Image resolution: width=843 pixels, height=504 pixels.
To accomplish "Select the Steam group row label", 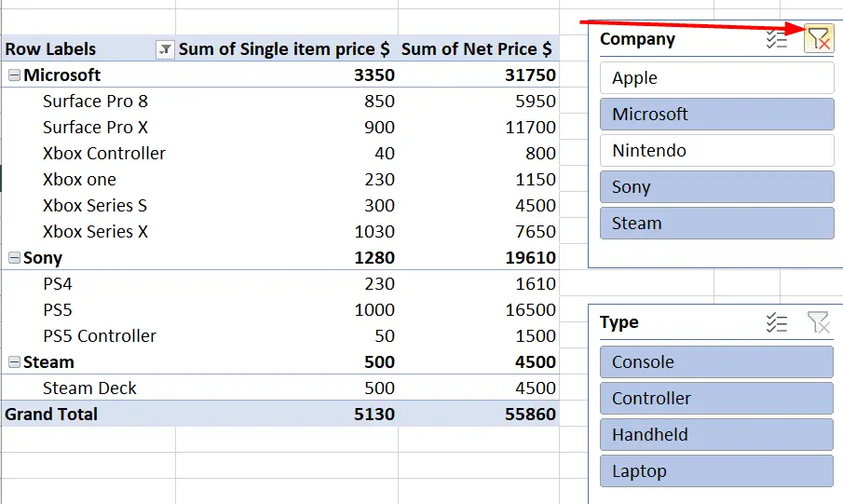I will tap(48, 362).
